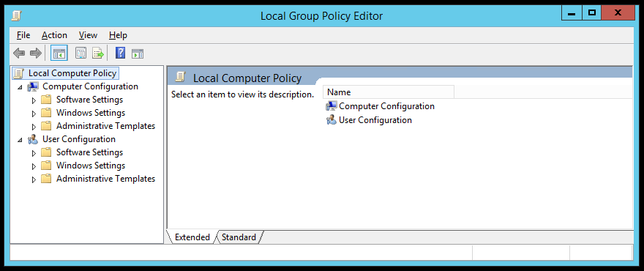Collapse the Computer Configuration tree node
This screenshot has height=271, width=644.
[20, 87]
